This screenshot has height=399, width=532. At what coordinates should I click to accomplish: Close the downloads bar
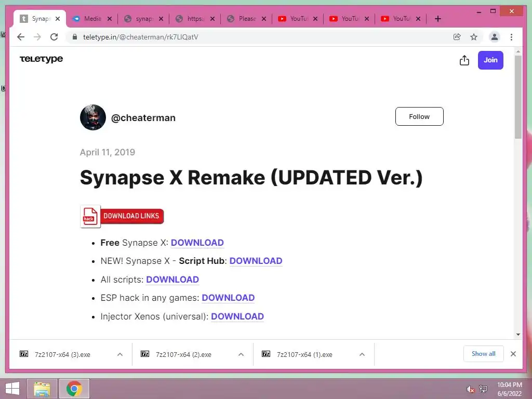(x=513, y=354)
